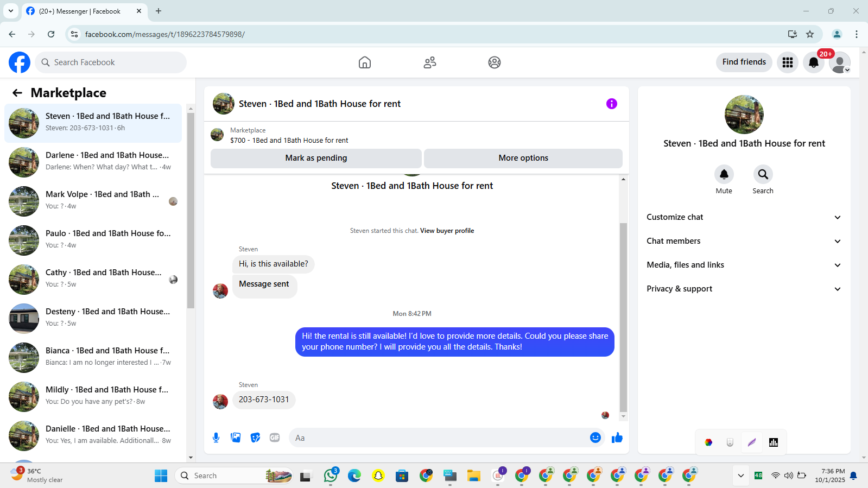The image size is (868, 488).
Task: Attach a photo using the image icon
Action: click(236, 438)
